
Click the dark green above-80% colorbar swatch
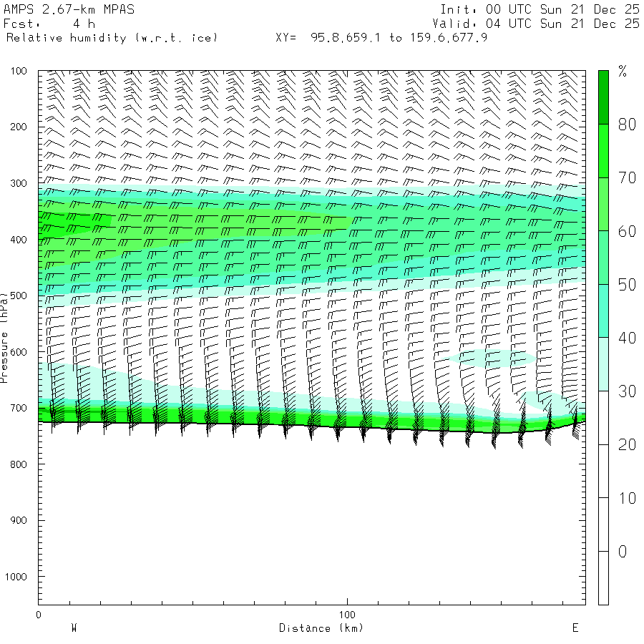[603, 97]
